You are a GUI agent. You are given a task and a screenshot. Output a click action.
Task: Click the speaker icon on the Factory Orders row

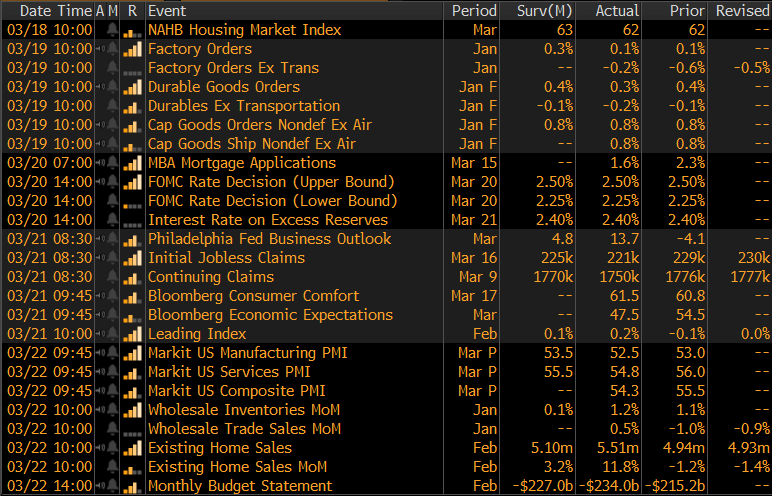tap(101, 49)
